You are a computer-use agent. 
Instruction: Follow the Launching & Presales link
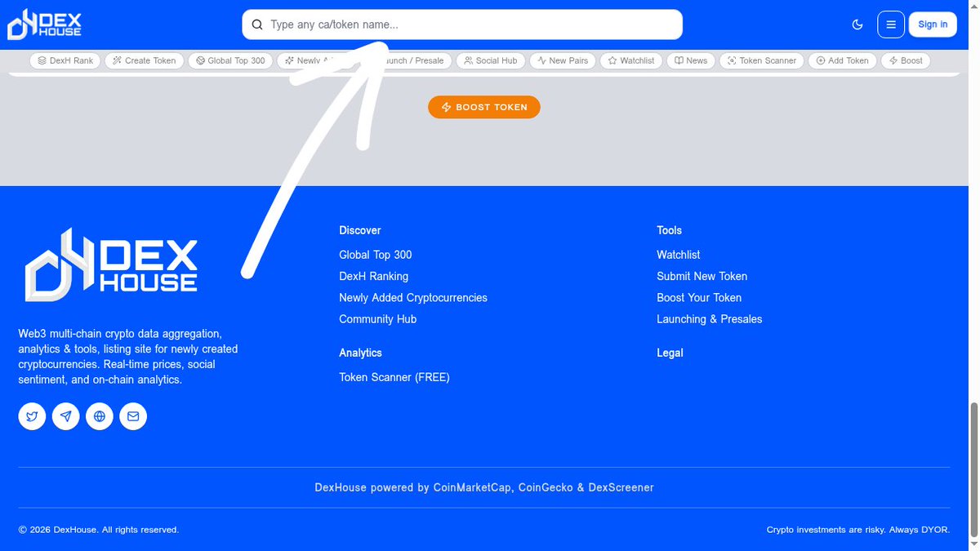coord(710,319)
